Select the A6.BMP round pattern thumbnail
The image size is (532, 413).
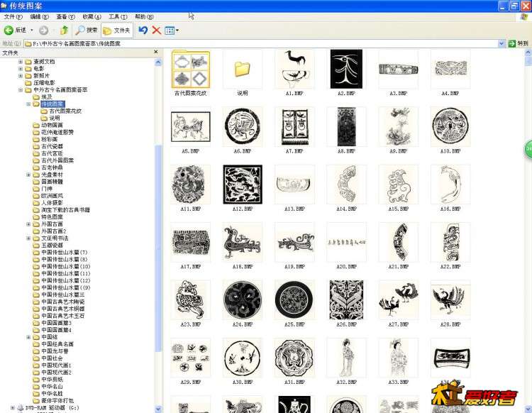(x=243, y=127)
